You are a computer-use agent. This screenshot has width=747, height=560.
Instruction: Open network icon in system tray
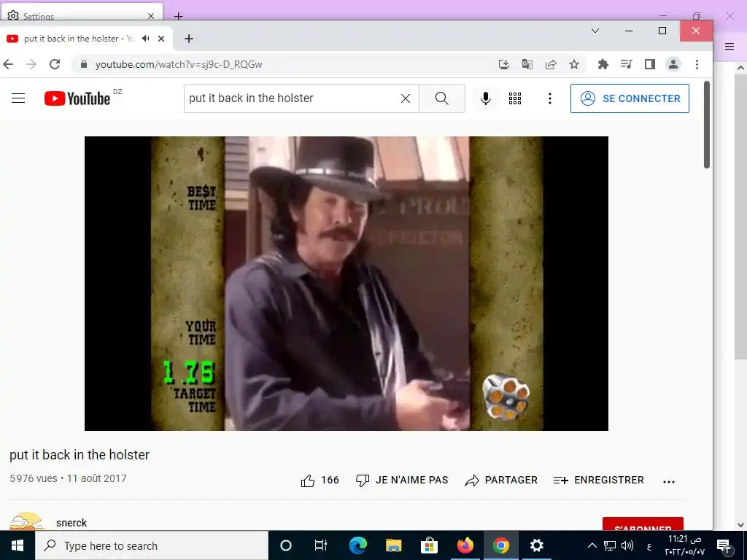[610, 545]
